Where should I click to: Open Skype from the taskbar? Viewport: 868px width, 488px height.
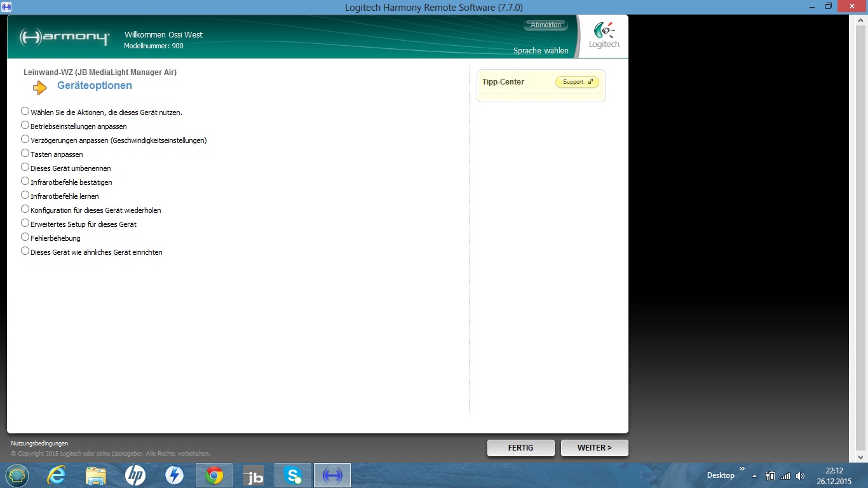[293, 475]
